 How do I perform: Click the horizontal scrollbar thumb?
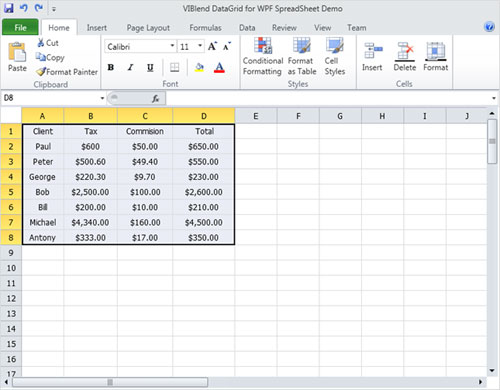tap(110, 382)
